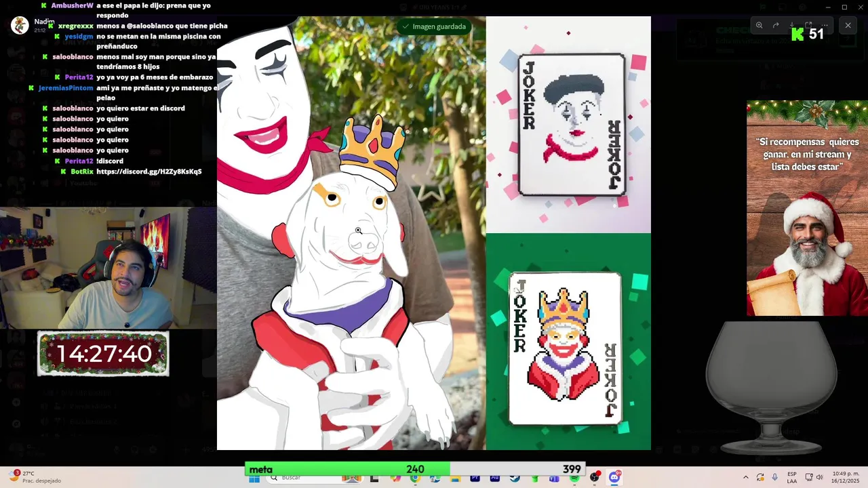This screenshot has width=868, height=488.
Task: Click the empty brandy glass overlay
Action: (772, 388)
